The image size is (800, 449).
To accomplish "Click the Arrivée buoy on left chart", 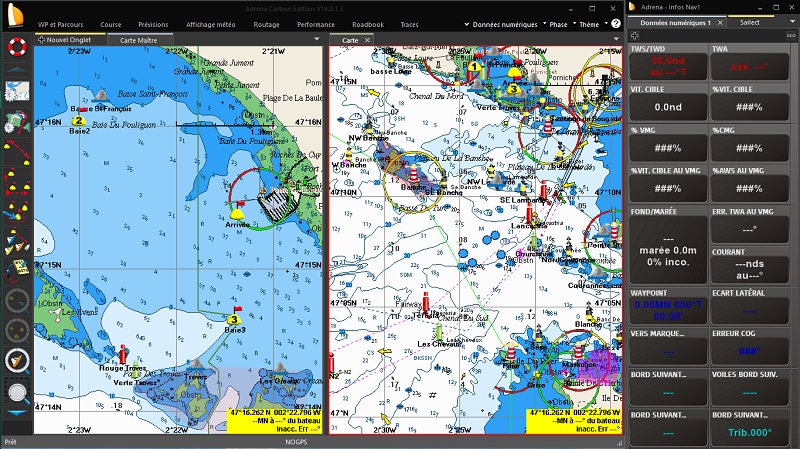I will (x=237, y=212).
